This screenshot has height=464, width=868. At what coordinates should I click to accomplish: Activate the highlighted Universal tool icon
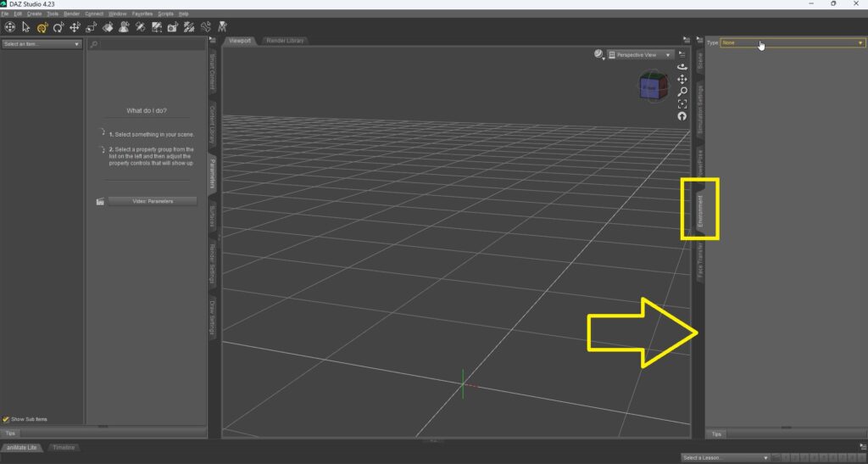point(42,26)
